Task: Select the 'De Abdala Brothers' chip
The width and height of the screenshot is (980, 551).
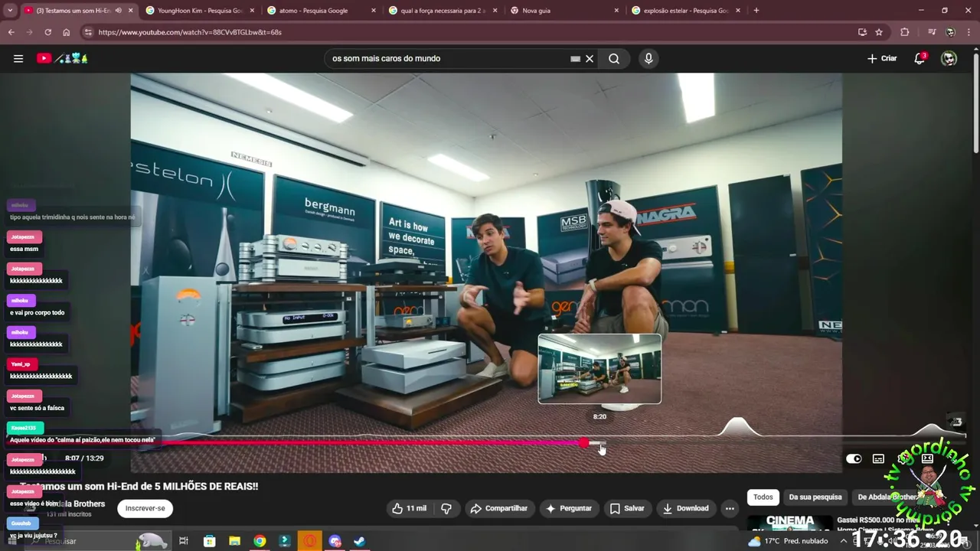Action: (888, 497)
